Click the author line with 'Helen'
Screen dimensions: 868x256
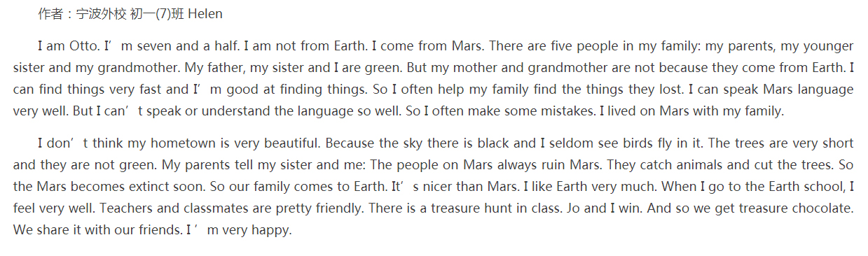point(130,14)
